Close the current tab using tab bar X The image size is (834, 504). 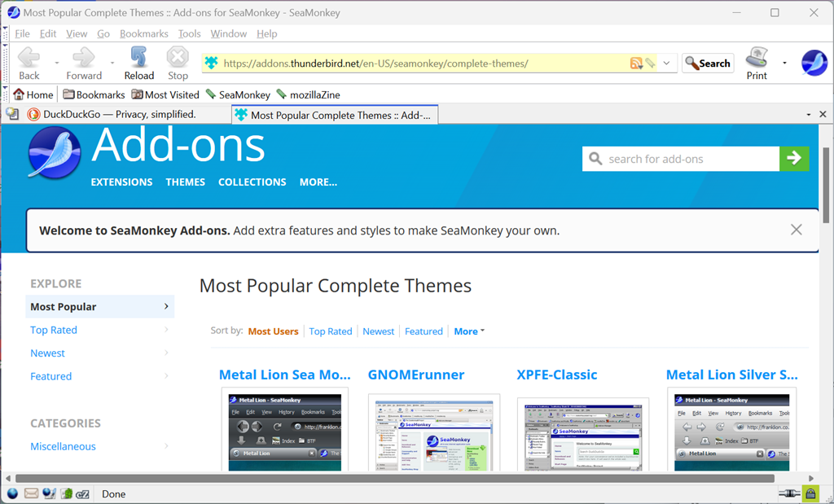pos(823,114)
